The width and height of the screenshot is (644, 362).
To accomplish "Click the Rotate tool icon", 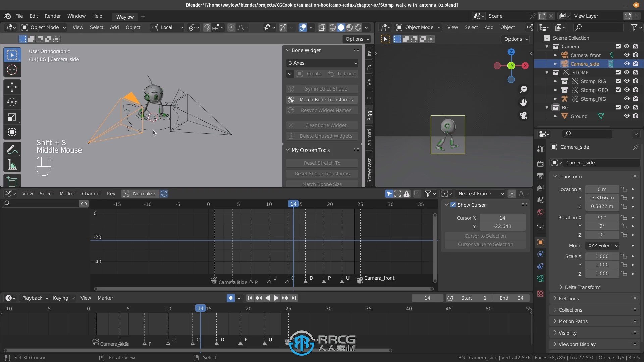I will (12, 101).
